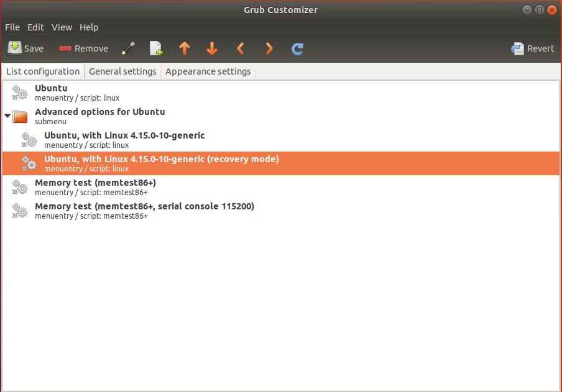Select Memory test serial console 115200 entry
This screenshot has width=562, height=392.
pyautogui.click(x=144, y=211)
